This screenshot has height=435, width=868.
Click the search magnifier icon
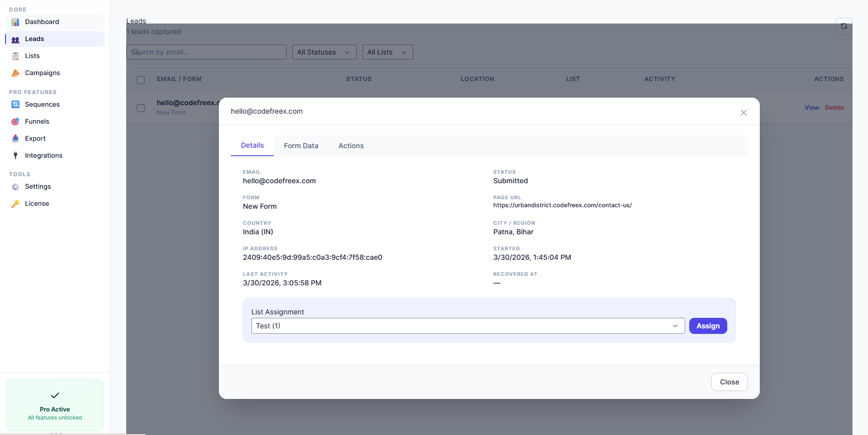[x=135, y=52]
